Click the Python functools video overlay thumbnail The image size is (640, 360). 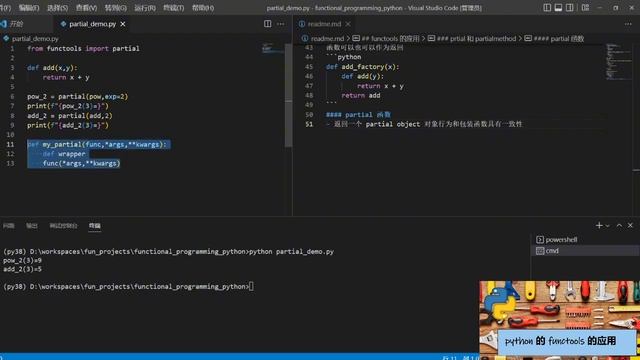coord(560,320)
